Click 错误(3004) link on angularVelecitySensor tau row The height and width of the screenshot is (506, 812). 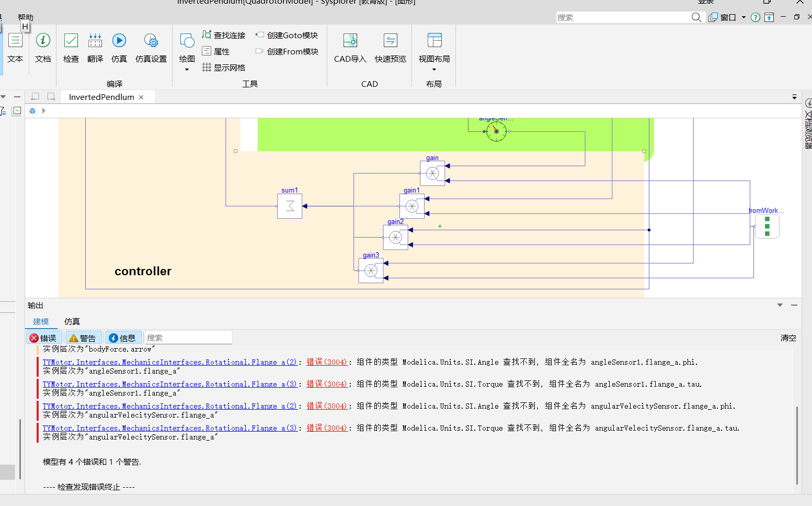click(x=327, y=428)
